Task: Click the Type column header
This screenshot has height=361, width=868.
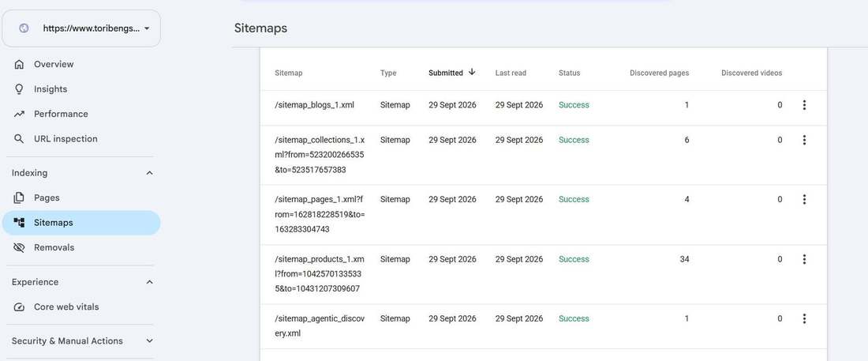Action: (x=388, y=73)
